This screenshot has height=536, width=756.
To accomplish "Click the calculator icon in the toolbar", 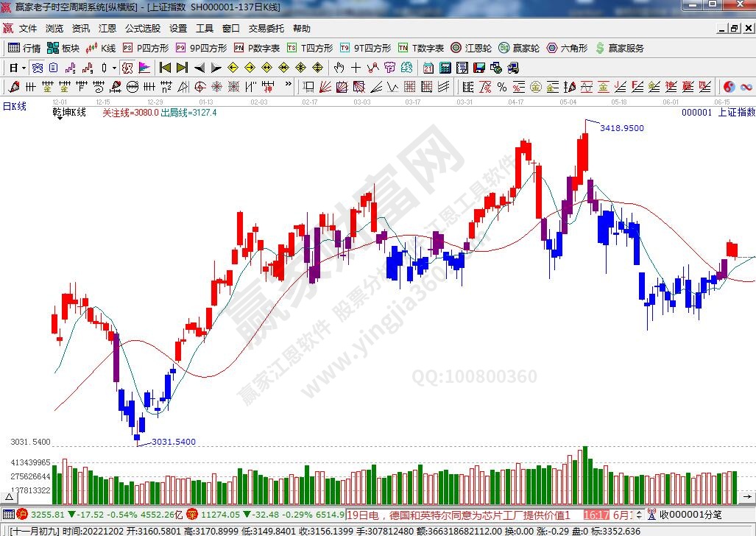I will click(445, 68).
